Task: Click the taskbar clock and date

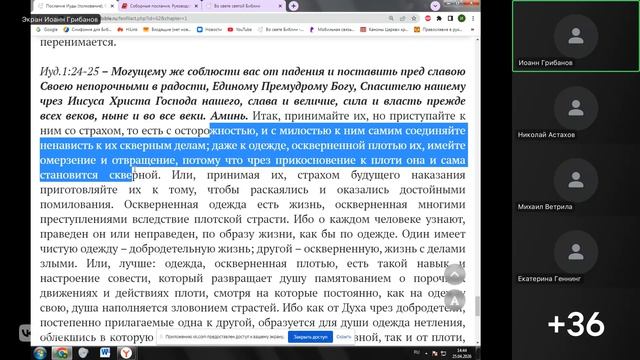Action: click(462, 353)
